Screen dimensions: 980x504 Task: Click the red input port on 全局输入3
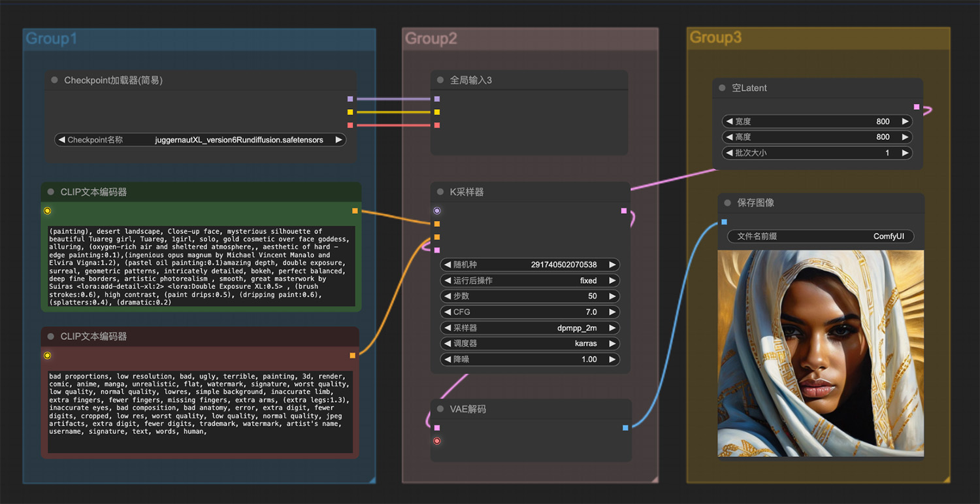coord(437,126)
